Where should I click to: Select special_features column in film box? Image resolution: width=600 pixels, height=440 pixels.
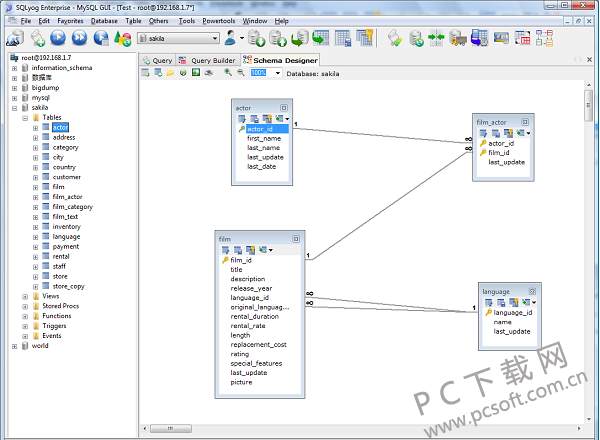click(x=256, y=363)
